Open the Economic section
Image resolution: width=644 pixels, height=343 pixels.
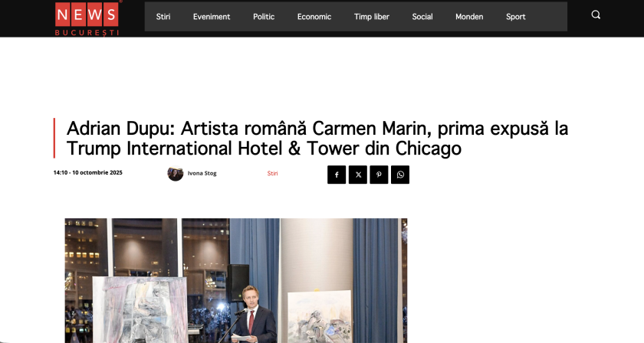coord(314,17)
